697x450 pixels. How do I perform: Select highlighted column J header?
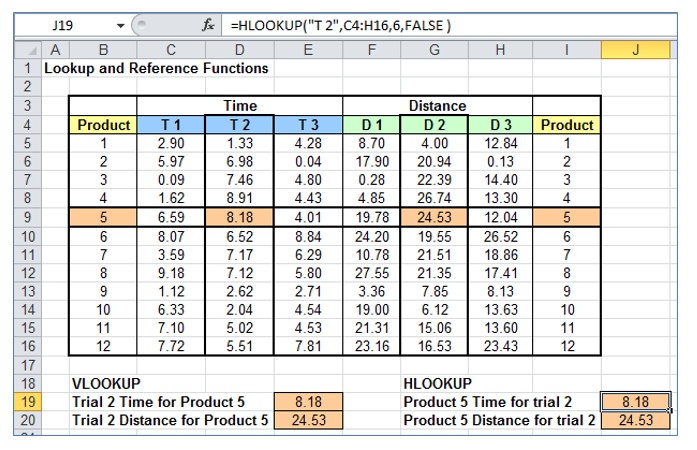(636, 50)
